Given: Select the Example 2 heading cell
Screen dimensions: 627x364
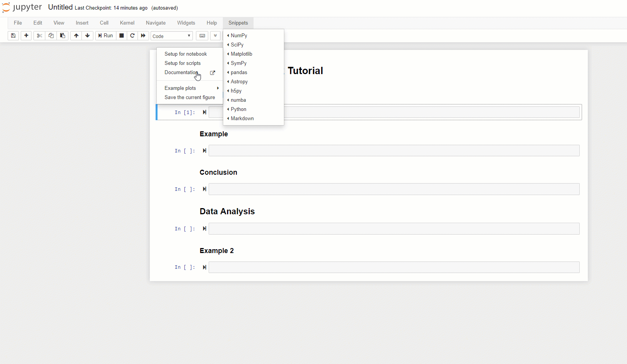Looking at the screenshot, I should [x=217, y=251].
